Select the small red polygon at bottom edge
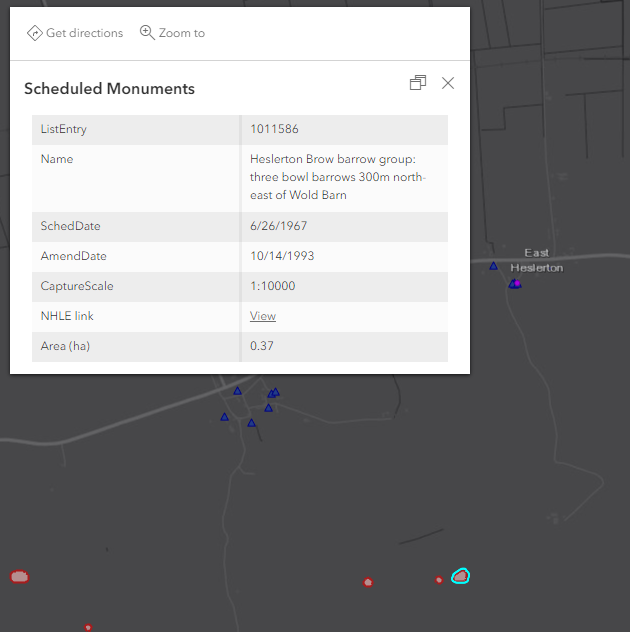Image resolution: width=630 pixels, height=632 pixels. tap(88, 627)
